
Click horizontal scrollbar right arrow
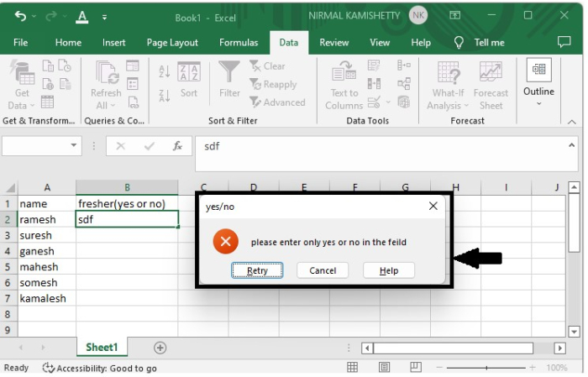(x=560, y=348)
